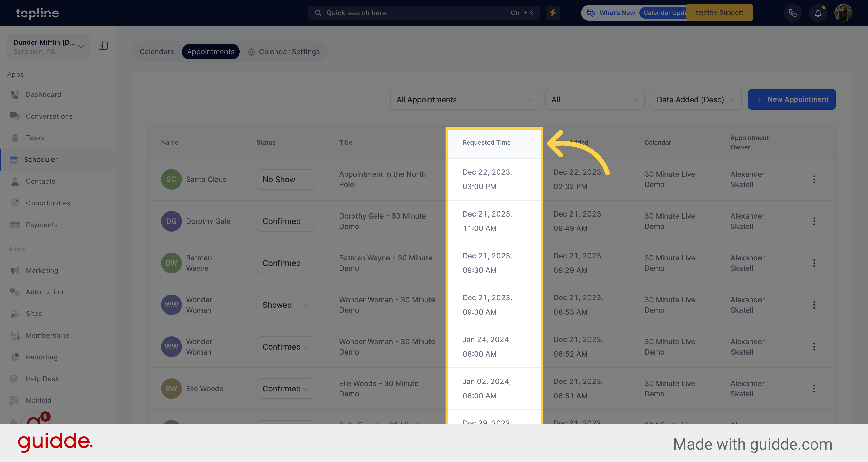The width and height of the screenshot is (868, 462).
Task: Click the Elle Woods EW avatar
Action: (171, 389)
